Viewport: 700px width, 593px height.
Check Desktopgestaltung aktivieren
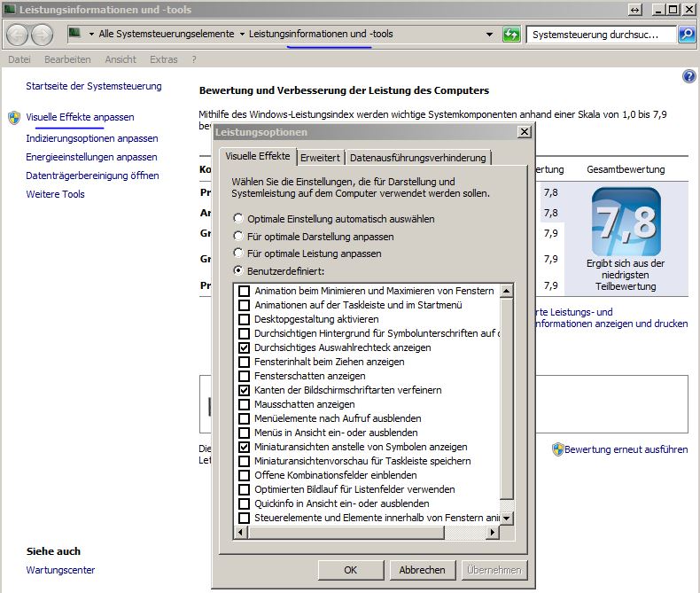click(x=244, y=320)
